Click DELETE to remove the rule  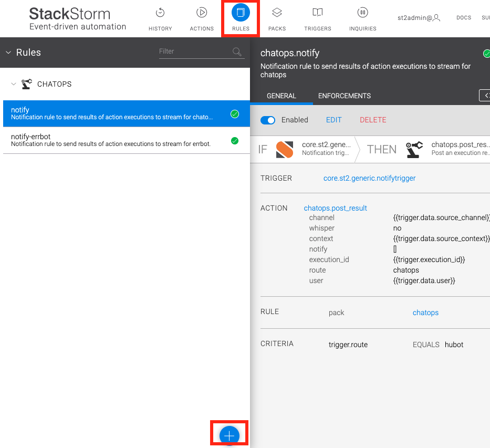click(373, 120)
